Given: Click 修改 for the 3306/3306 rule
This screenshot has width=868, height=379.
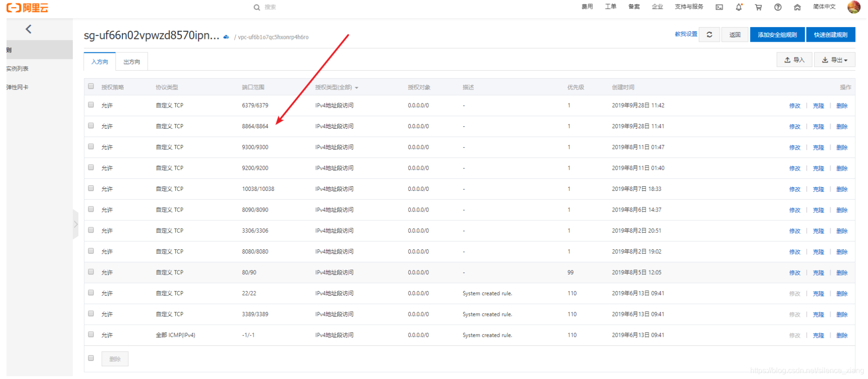Looking at the screenshot, I should coord(795,231).
